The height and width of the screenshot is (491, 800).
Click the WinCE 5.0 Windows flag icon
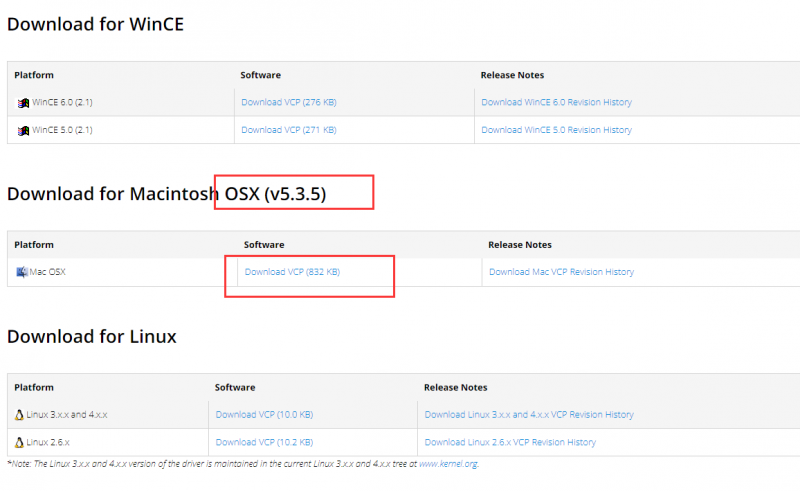pyautogui.click(x=23, y=130)
